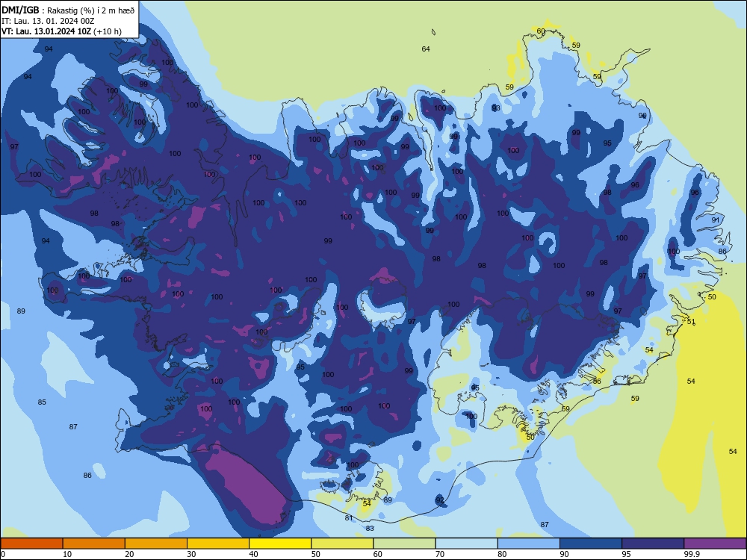The image size is (747, 560).
Task: Click the map title 'DMI/IGB : Rakastig (%) í 2 m hæð'
Action: click(68, 10)
